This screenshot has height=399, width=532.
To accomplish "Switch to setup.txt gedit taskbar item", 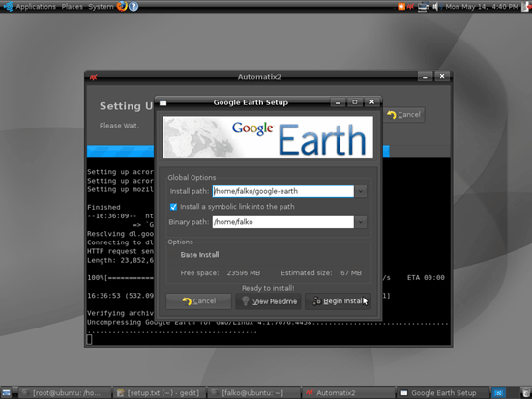I will (160, 393).
